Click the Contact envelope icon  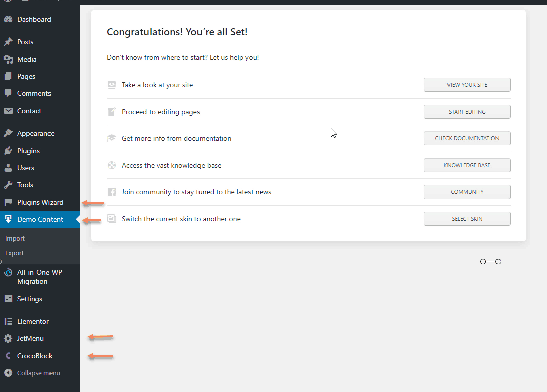coord(8,111)
